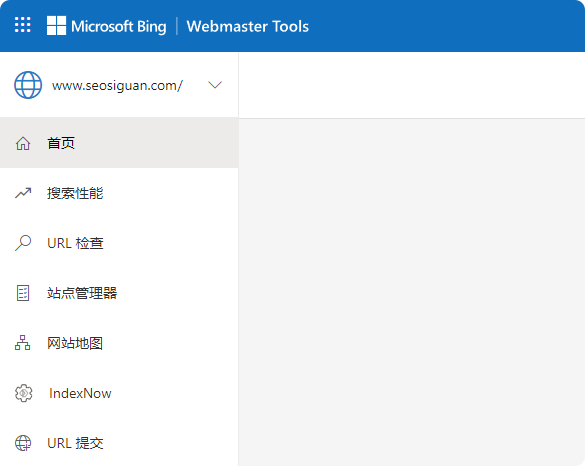Expand the site selector chevron

tap(215, 85)
